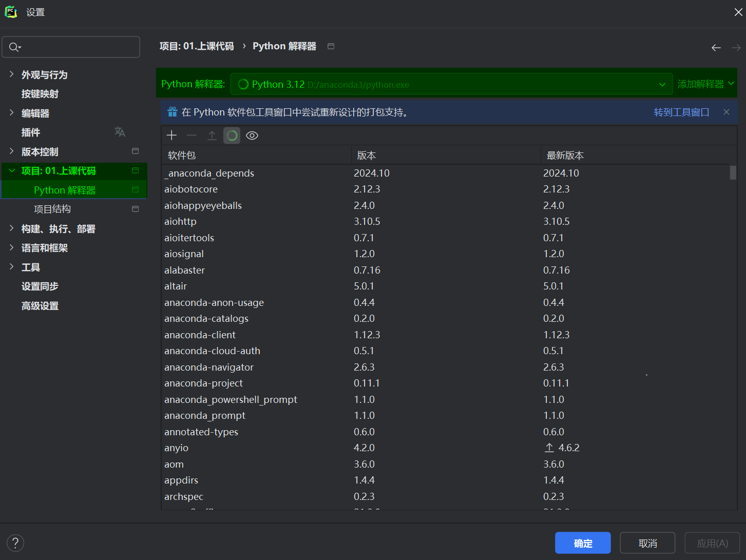Click the 转到工具窗口 link

[x=681, y=112]
